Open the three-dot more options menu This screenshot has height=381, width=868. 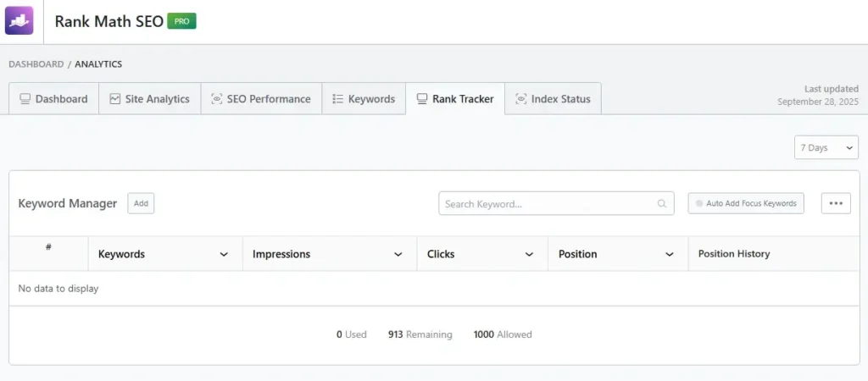click(x=836, y=203)
